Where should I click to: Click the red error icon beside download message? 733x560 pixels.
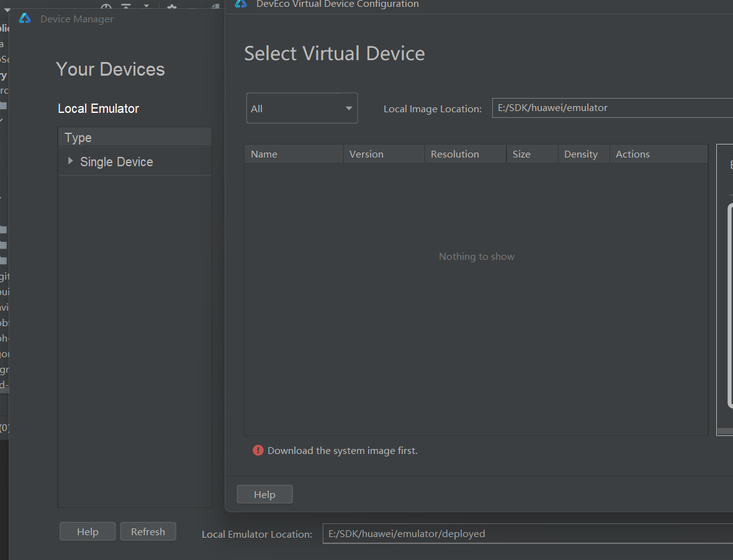pos(258,450)
